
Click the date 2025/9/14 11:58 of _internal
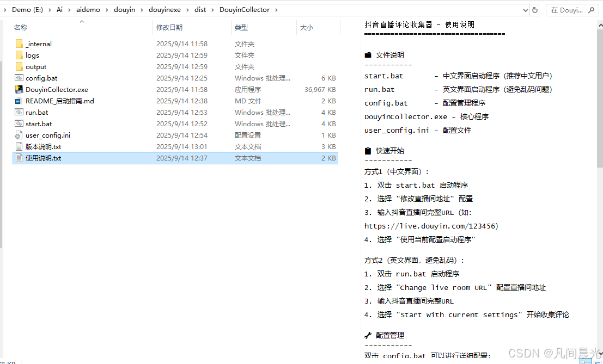coord(182,44)
